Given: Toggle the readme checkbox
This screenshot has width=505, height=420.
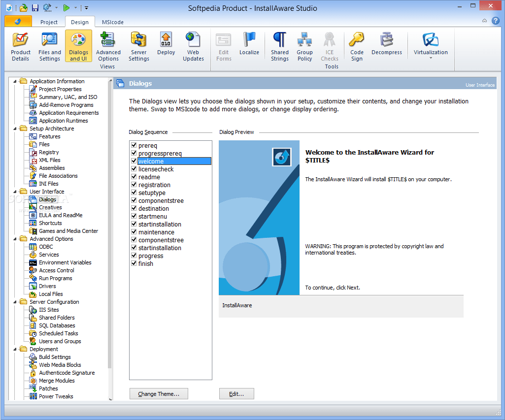Looking at the screenshot, I should [134, 177].
